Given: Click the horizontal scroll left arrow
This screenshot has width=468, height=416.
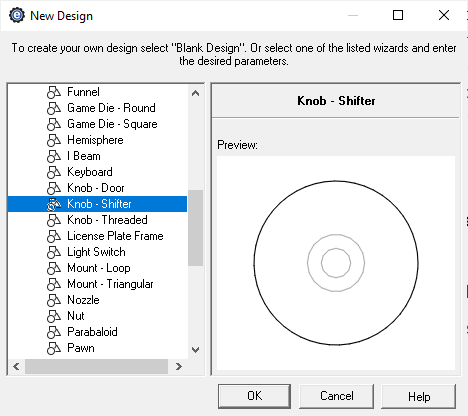Looking at the screenshot, I should [x=16, y=367].
